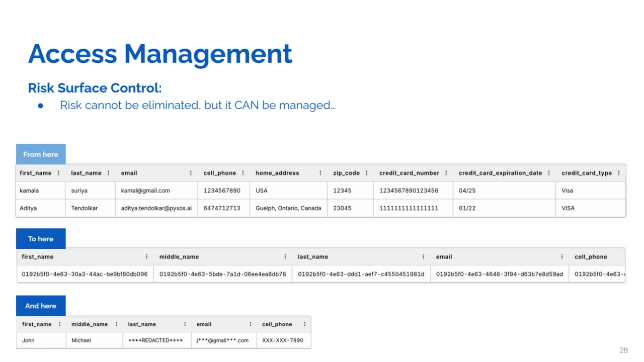Open middle_name column menu in tokenized table
This screenshot has width=644, height=362.
285,257
